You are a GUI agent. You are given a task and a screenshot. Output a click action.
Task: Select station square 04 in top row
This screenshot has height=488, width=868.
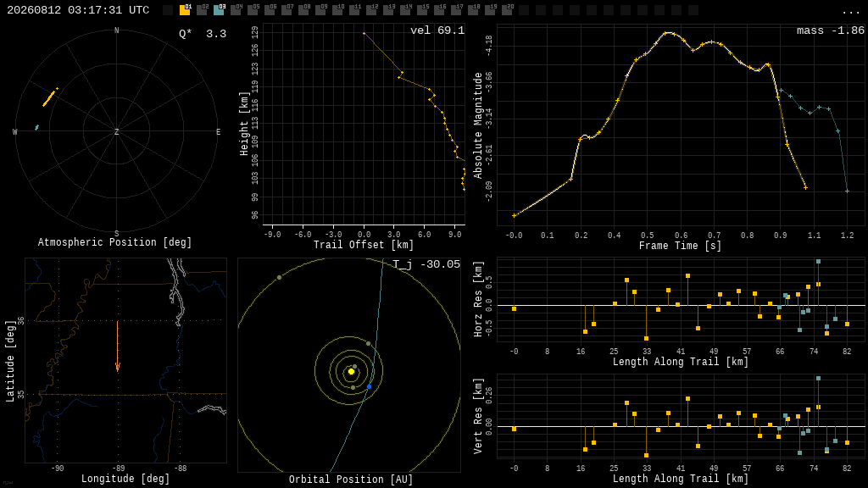click(236, 9)
